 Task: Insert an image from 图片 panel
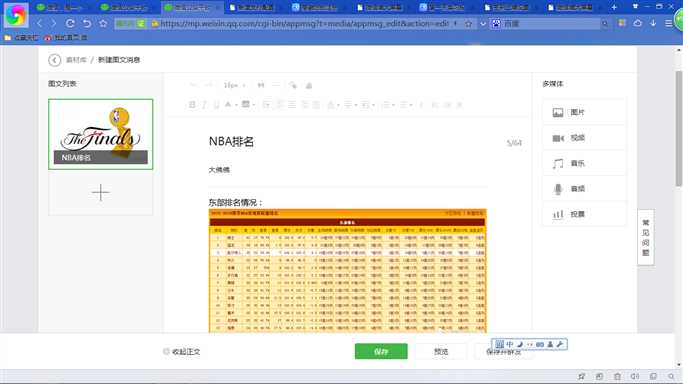[584, 112]
